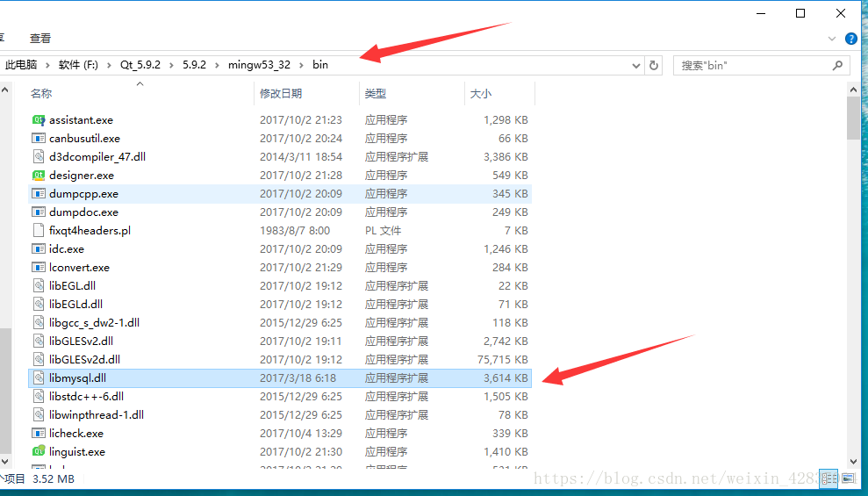Click the assistant.exe Qt icon
This screenshot has height=496, width=868.
tap(39, 119)
